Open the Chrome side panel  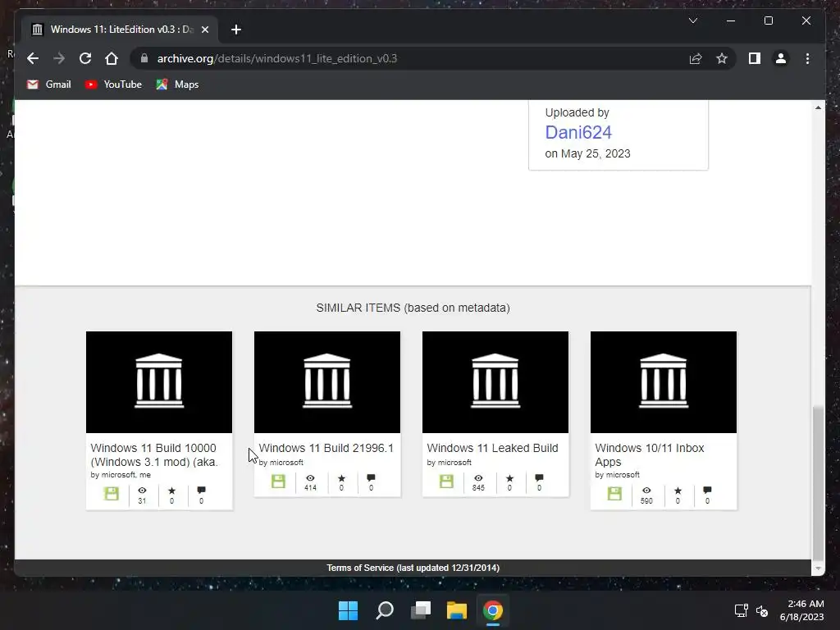tap(755, 58)
